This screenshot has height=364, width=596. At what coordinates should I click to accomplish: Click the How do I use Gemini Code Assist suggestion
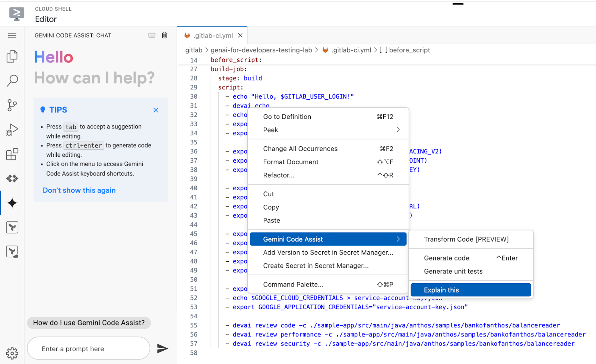pyautogui.click(x=89, y=323)
